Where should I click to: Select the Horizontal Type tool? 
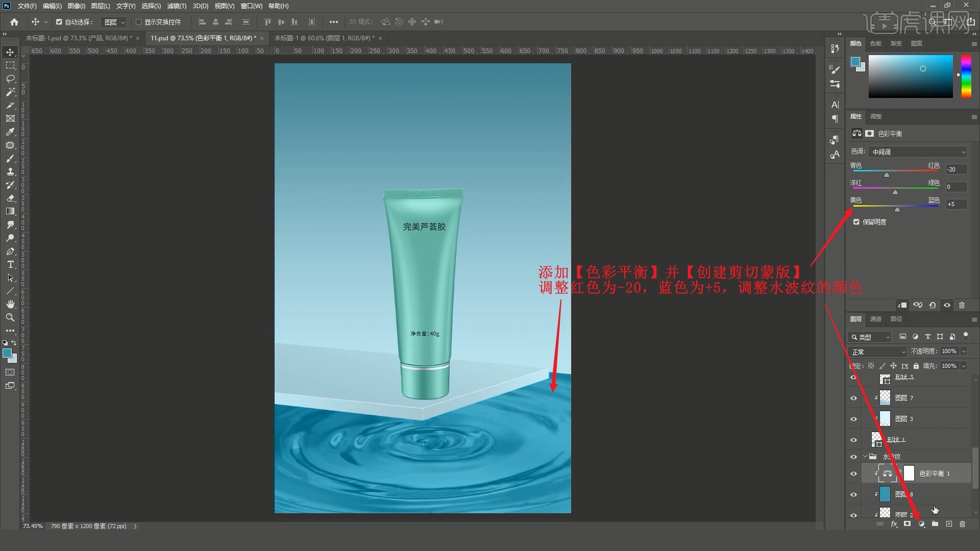click(x=10, y=264)
